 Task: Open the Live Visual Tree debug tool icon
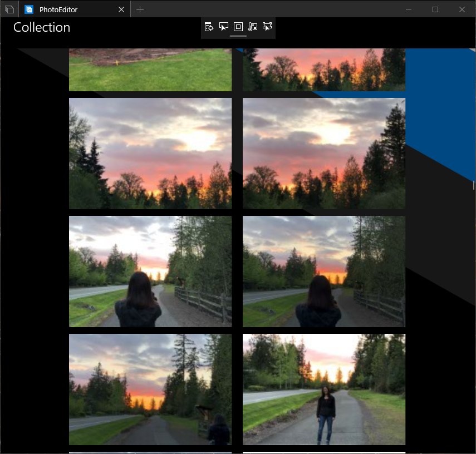tap(209, 27)
